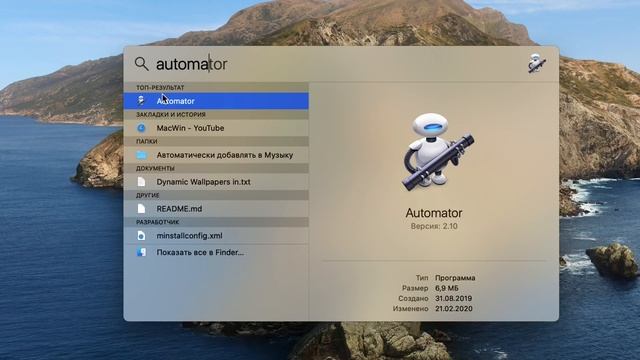The width and height of the screenshot is (640, 360).
Task: Click the small Automator icon in search bar
Action: pyautogui.click(x=537, y=63)
